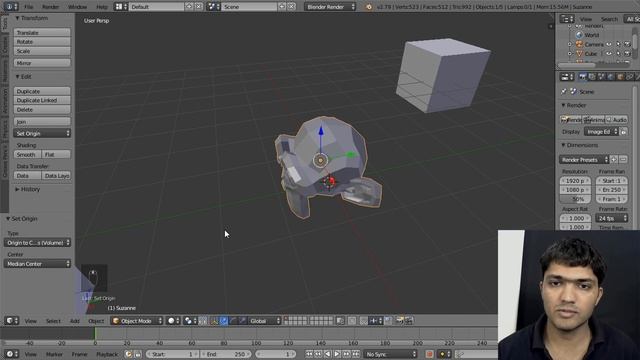Open the Window menu
The image size is (640, 360).
(77, 7)
